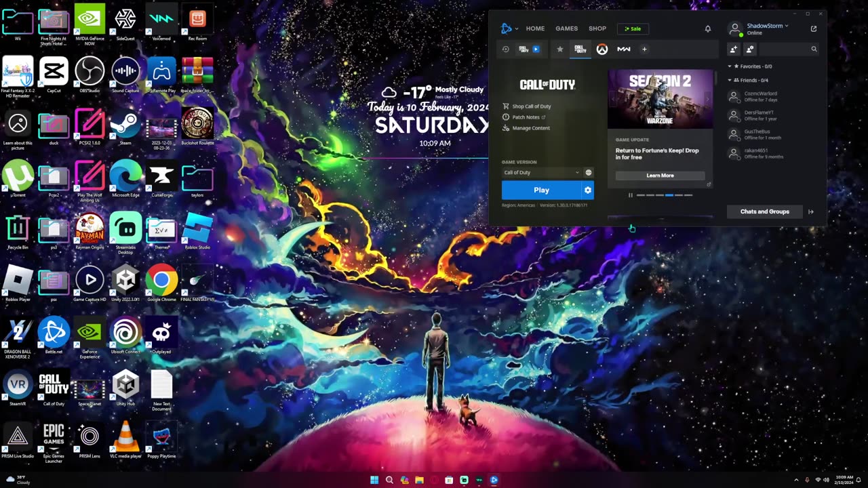
Task: Open OBS Studio desktop icon
Action: coord(90,75)
